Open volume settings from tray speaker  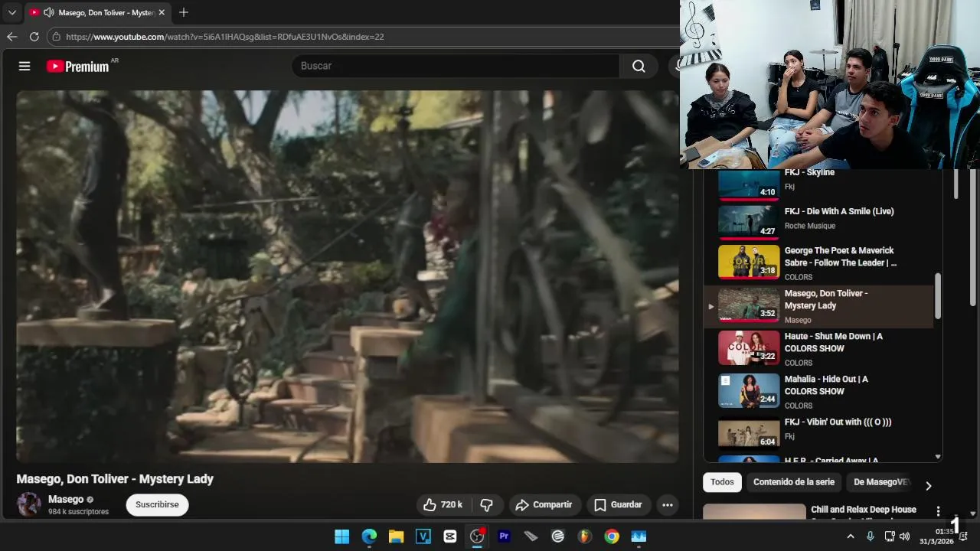(x=904, y=536)
